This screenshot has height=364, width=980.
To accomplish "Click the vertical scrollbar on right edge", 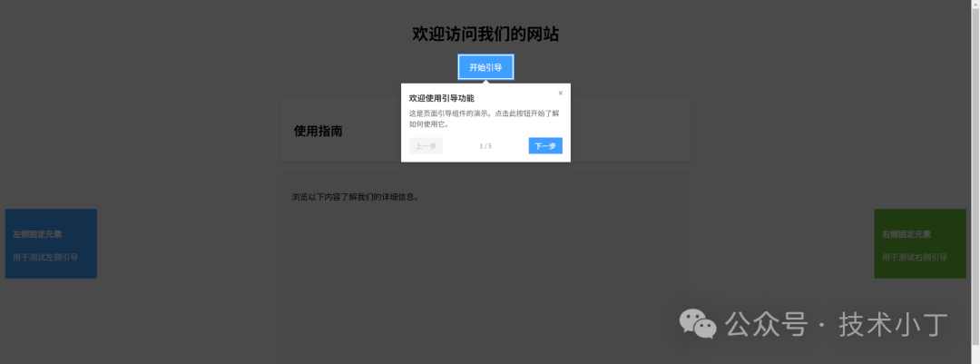I will click(975, 182).
